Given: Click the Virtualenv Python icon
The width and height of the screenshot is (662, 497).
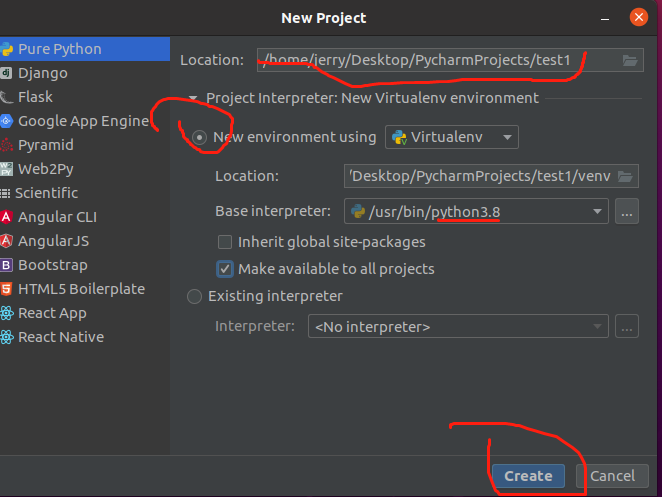Looking at the screenshot, I should pos(399,137).
